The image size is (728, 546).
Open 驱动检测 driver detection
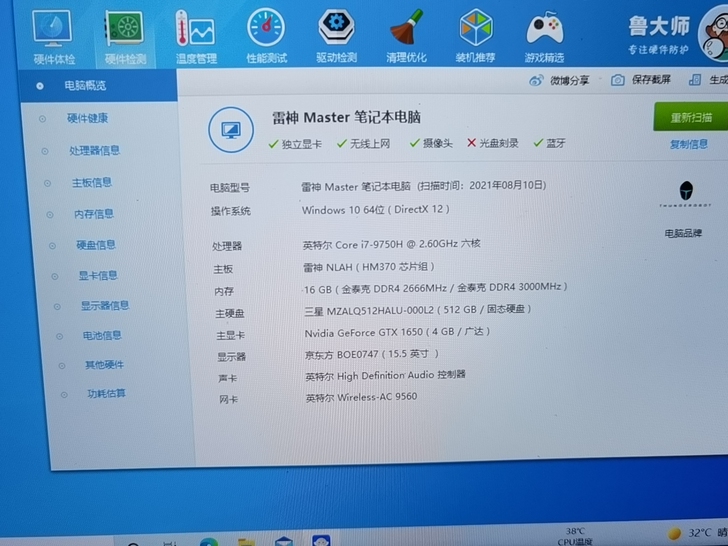coord(337,35)
